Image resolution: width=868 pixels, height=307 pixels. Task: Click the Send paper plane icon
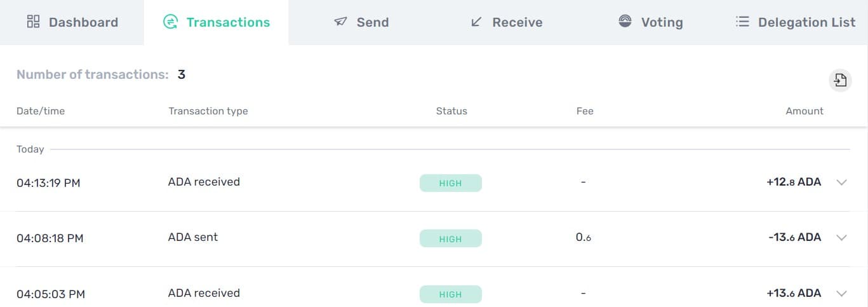pos(340,22)
